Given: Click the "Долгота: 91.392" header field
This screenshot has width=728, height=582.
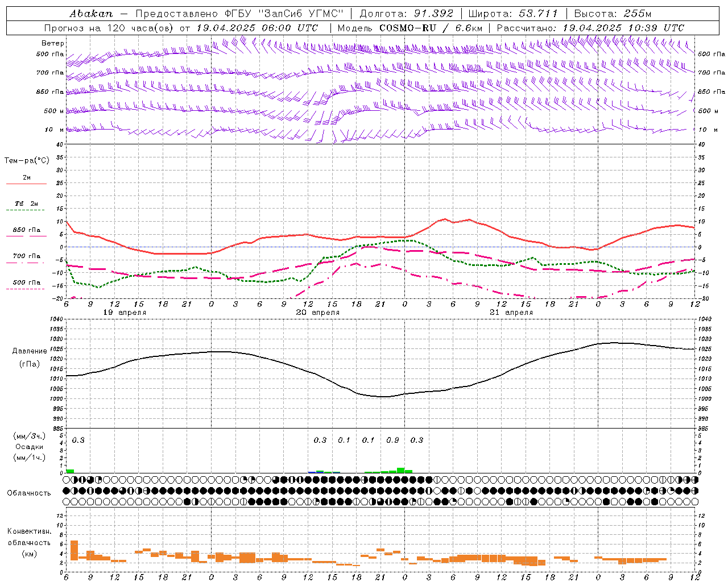Looking at the screenshot, I should (x=407, y=14).
